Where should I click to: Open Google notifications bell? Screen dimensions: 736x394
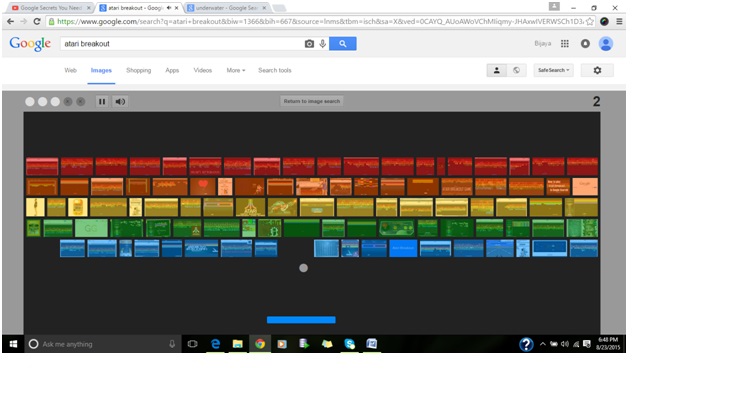[x=585, y=44]
